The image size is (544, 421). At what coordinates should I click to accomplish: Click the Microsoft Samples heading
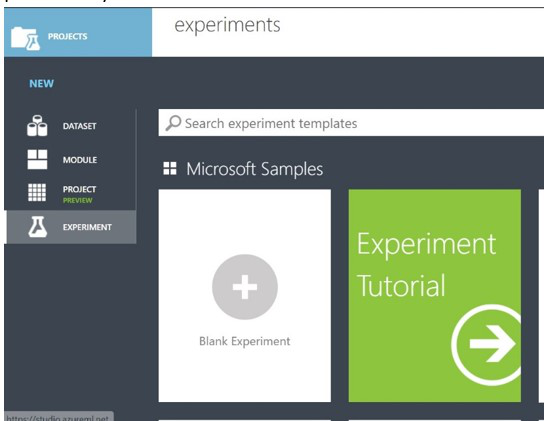click(255, 169)
